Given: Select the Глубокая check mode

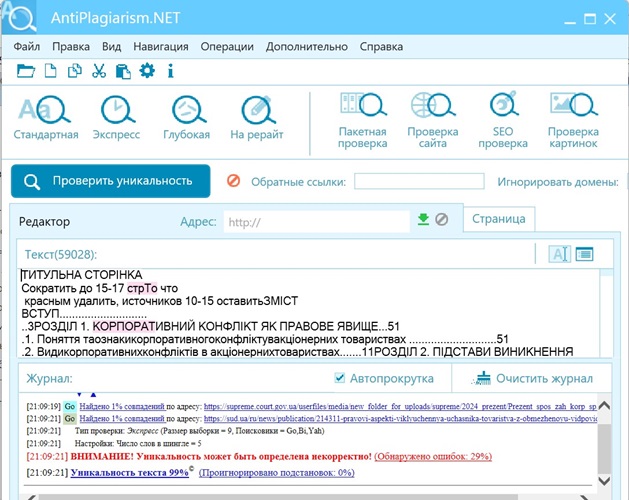Looking at the screenshot, I should pos(187,117).
